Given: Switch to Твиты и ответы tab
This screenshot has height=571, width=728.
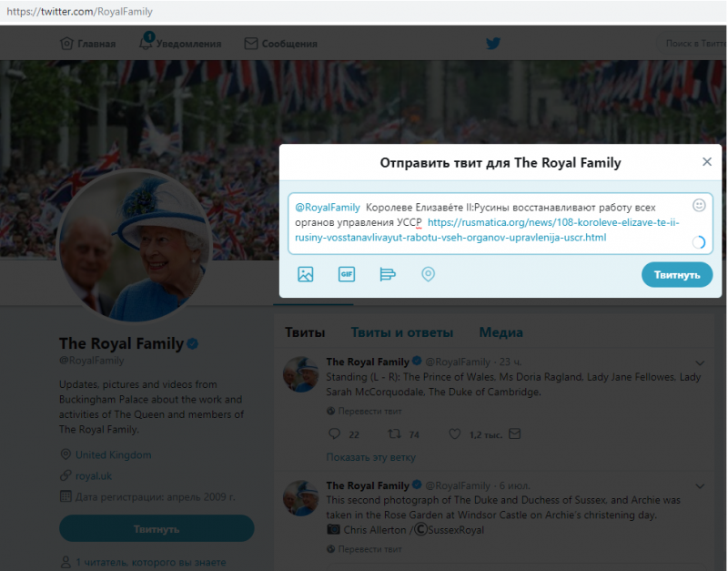Looking at the screenshot, I should point(401,332).
